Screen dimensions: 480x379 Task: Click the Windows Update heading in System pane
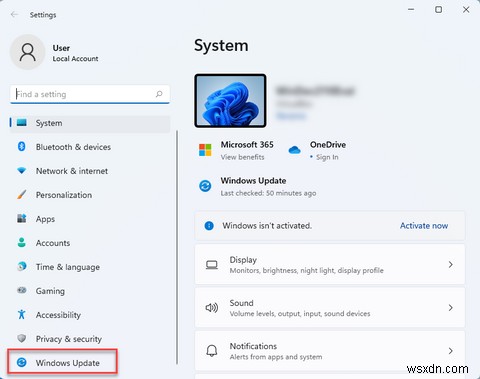[253, 181]
